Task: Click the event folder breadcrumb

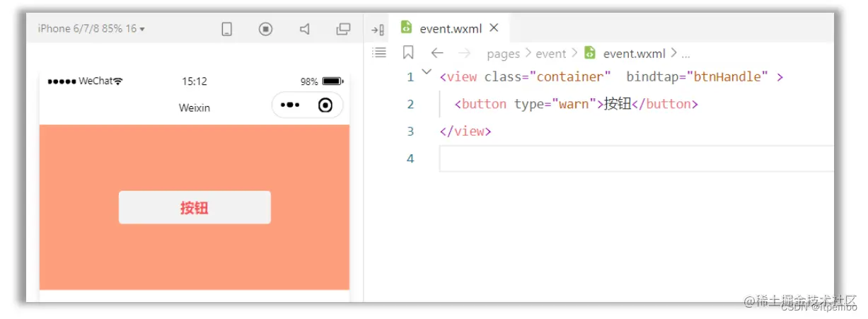Action: click(x=551, y=54)
